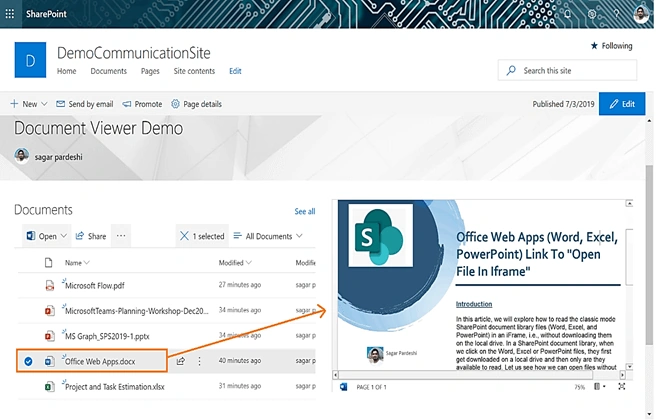The height and width of the screenshot is (420, 656).
Task: Click the full screen icon in the viewer
Action: pyautogui.click(x=622, y=387)
